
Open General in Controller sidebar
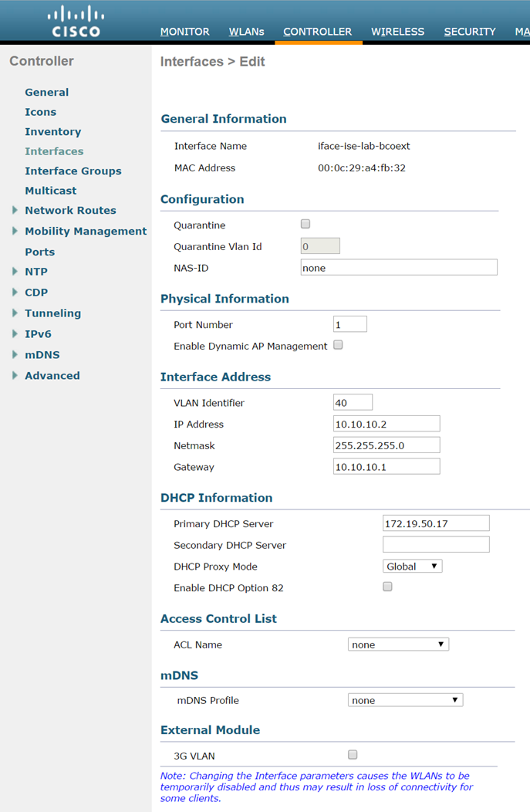[46, 92]
